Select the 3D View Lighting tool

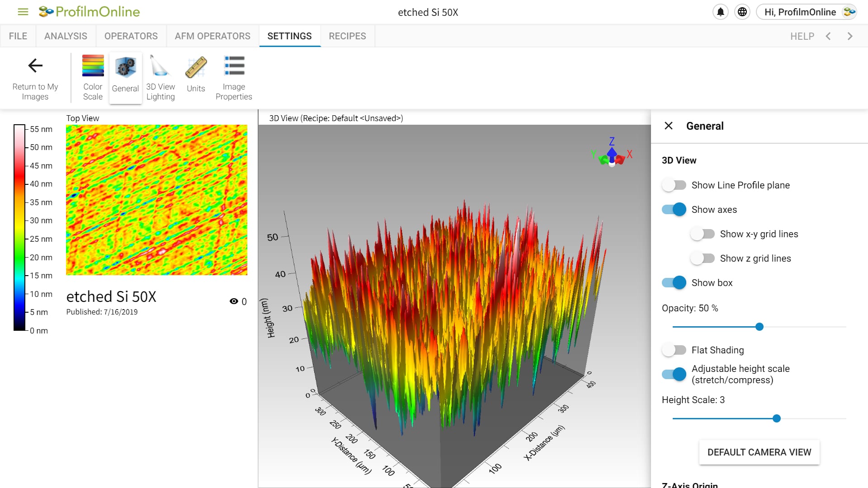160,77
